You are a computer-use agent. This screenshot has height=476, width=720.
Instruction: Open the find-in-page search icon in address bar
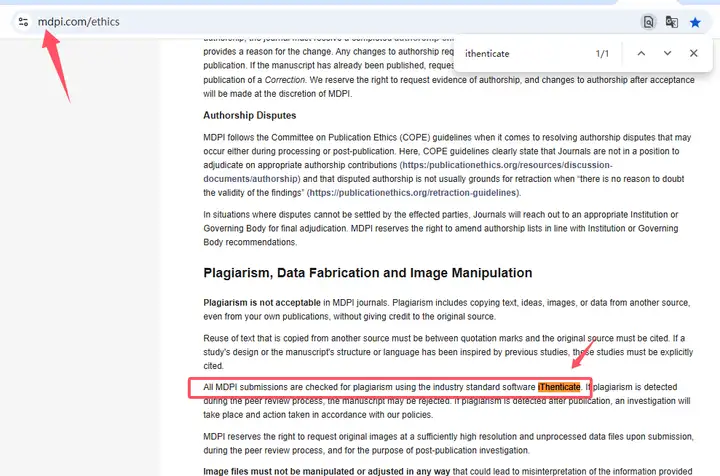click(x=648, y=22)
